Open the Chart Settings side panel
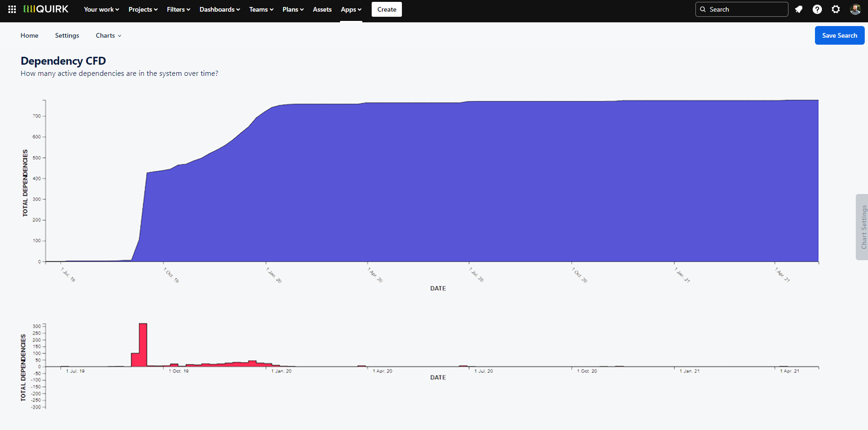The image size is (868, 430). (x=862, y=227)
